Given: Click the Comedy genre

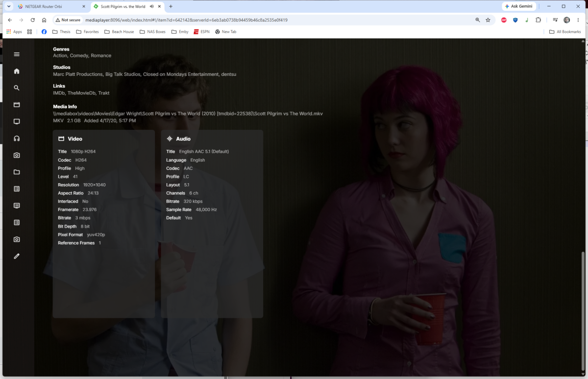Looking at the screenshot, I should click(x=78, y=55).
